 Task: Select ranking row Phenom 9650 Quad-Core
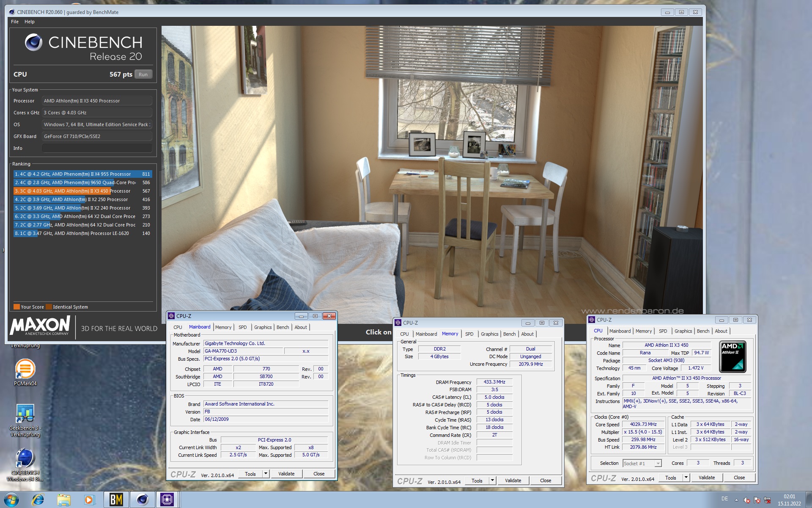[82, 182]
